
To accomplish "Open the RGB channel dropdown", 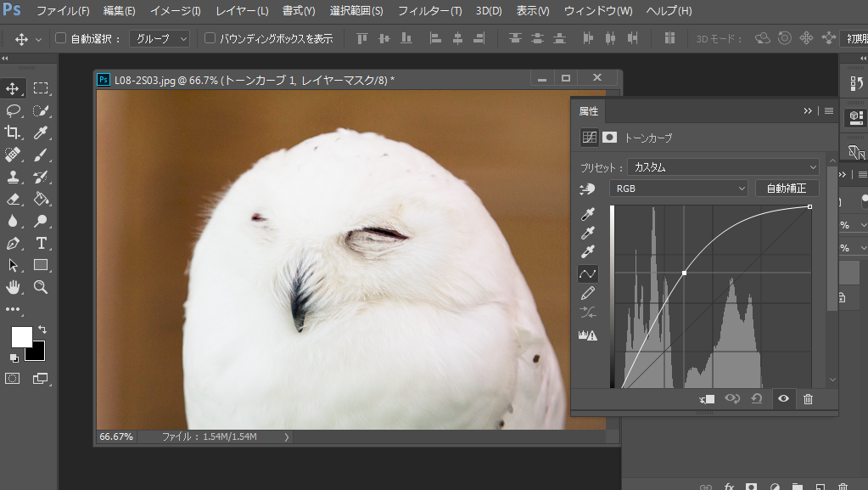I will pos(679,189).
